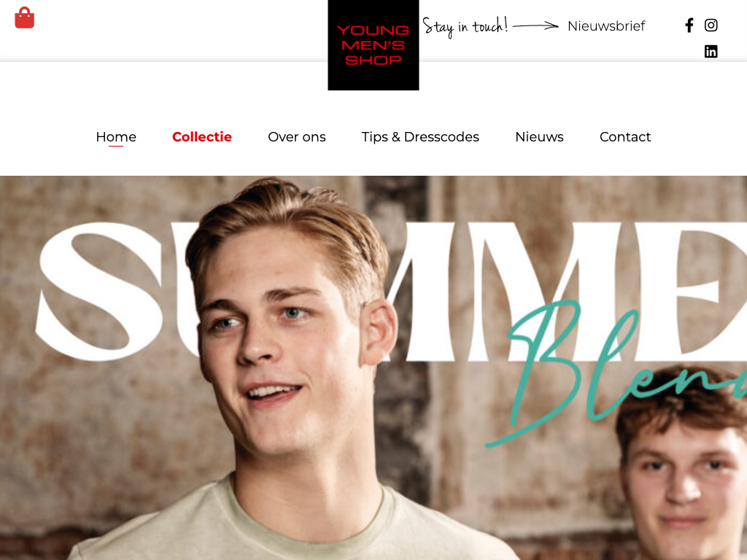747x560 pixels.
Task: Open the LinkedIn page icon
Action: [711, 52]
